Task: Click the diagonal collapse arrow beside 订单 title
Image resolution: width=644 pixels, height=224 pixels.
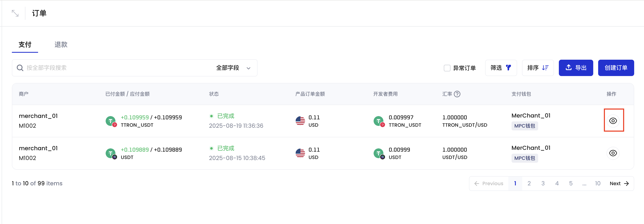Action: [15, 13]
